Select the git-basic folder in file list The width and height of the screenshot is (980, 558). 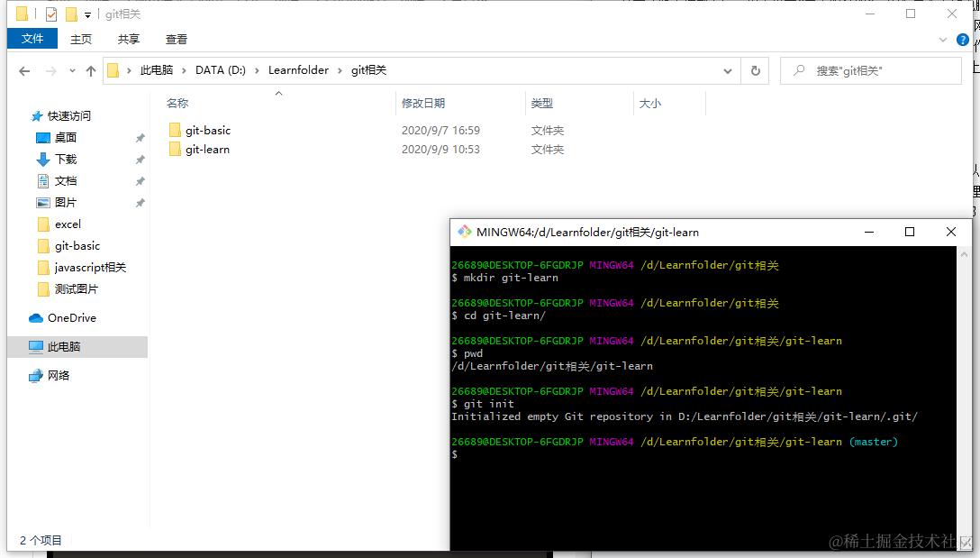[x=208, y=130]
